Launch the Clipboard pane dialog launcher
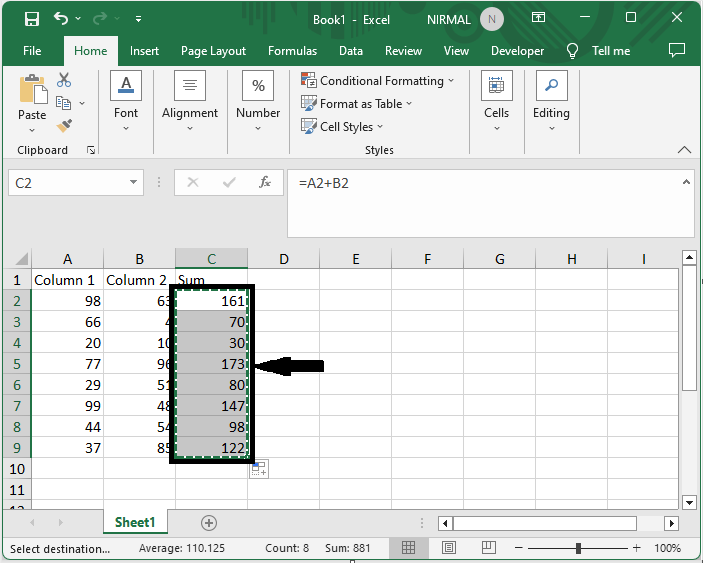 pyautogui.click(x=91, y=150)
